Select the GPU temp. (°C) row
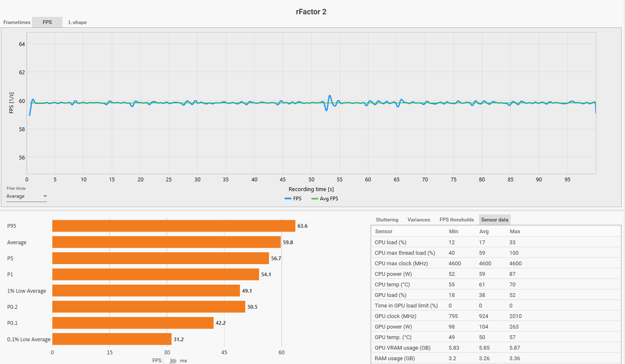The width and height of the screenshot is (625, 364). 496,337
